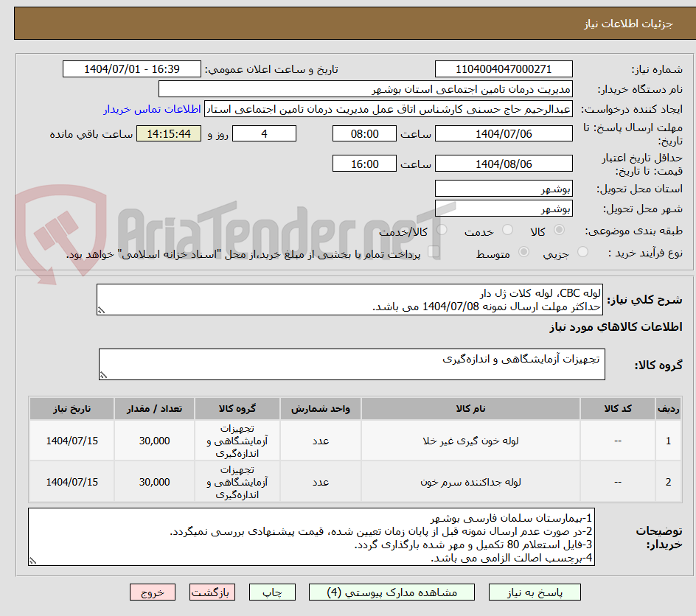The width and height of the screenshot is (696, 616).
Task: Click the 'چاپ' print button
Action: 272,592
